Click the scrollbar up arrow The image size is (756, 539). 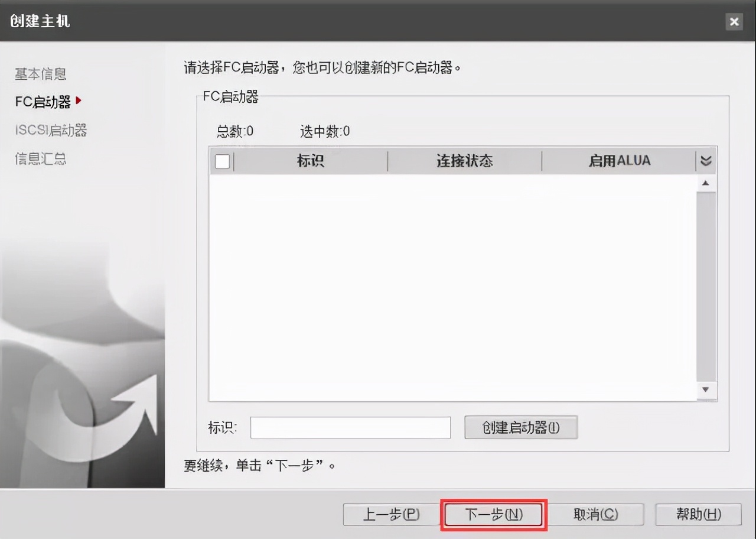[705, 183]
